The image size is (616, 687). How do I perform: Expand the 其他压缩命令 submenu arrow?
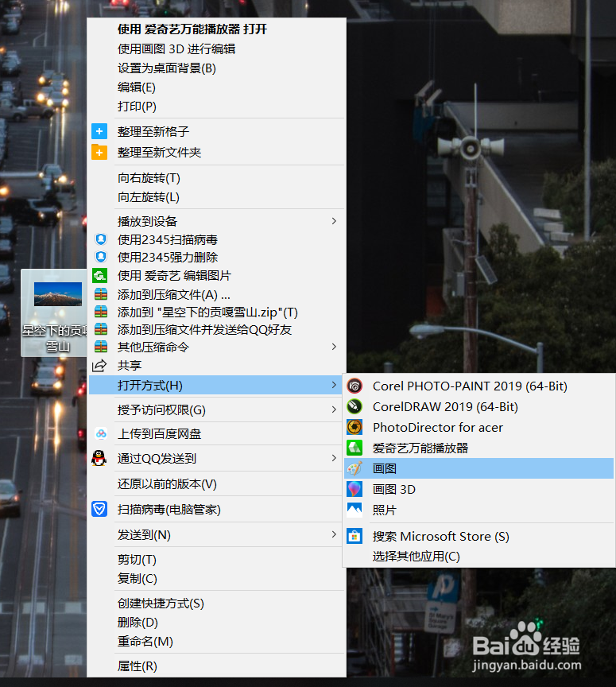point(334,347)
